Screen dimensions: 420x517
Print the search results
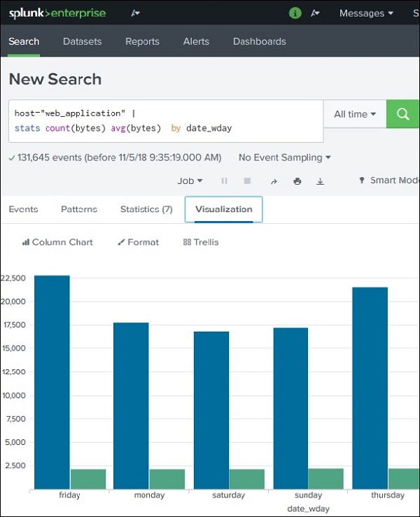pos(297,180)
